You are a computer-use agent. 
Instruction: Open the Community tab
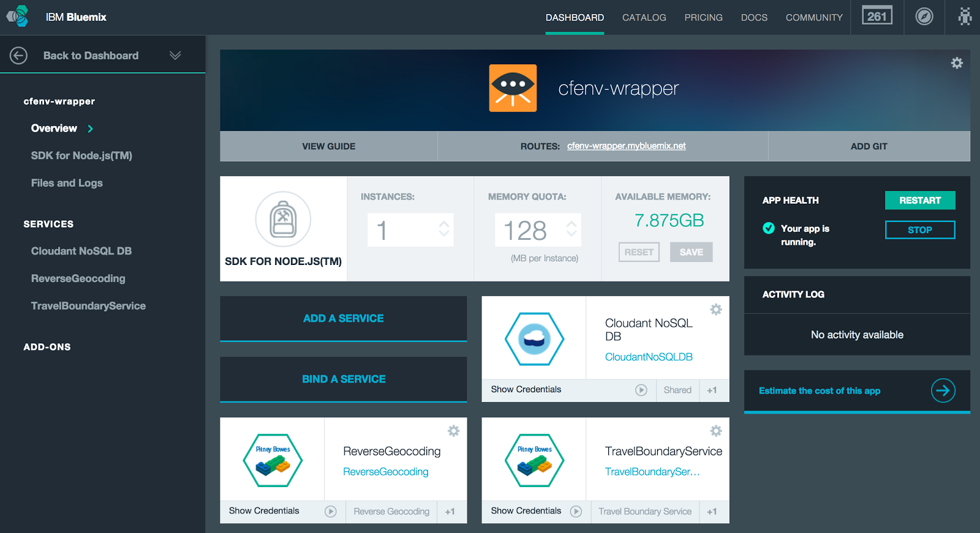click(814, 17)
